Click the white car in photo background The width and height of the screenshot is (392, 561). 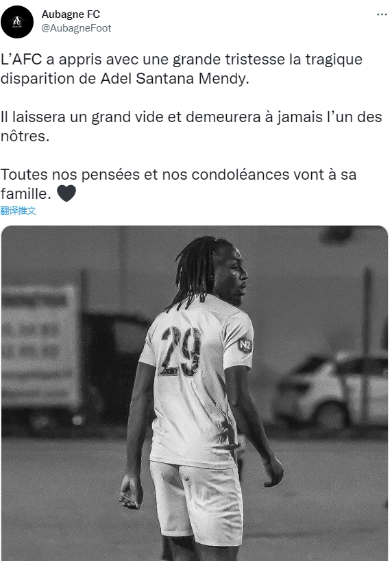tap(331, 390)
